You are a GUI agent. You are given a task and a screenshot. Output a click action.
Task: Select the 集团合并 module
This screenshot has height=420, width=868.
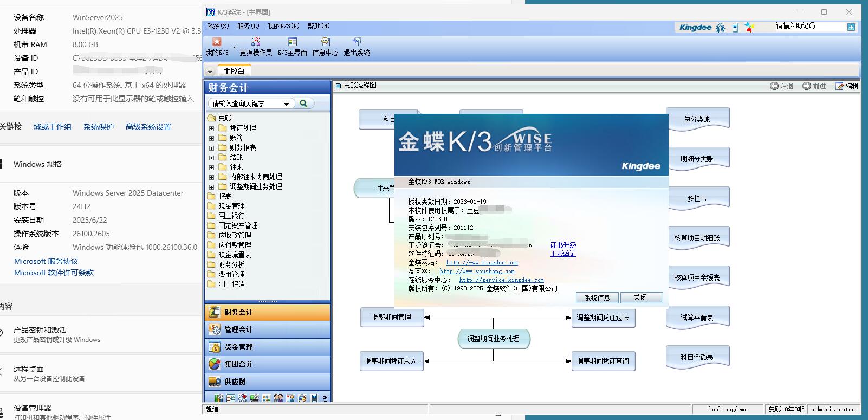coord(268,364)
